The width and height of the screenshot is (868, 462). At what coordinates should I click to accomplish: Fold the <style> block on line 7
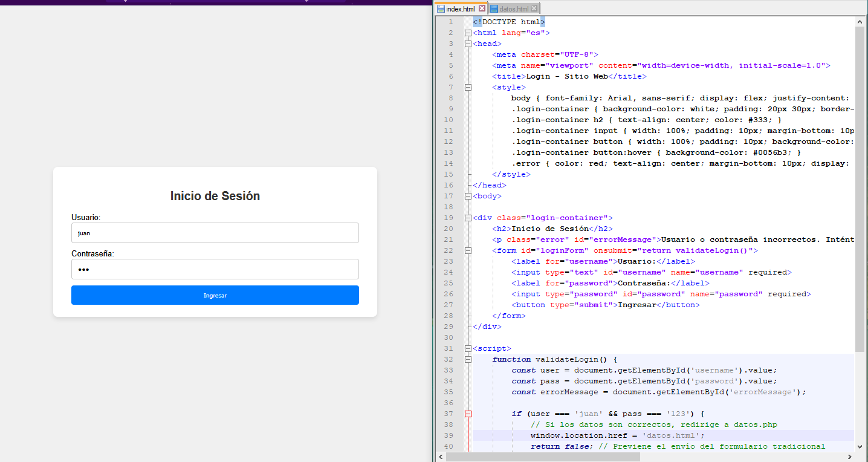tap(468, 87)
